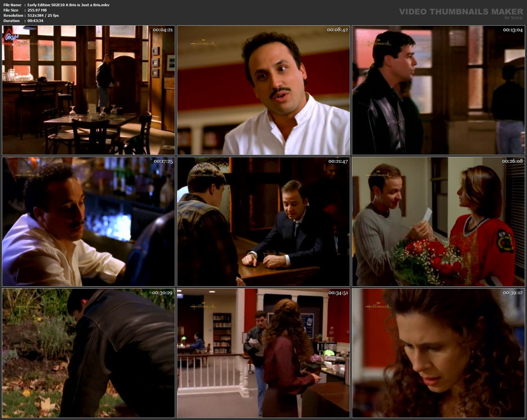
Task: Click the resolution value 512x384 / 25 fps
Action: pyautogui.click(x=43, y=15)
